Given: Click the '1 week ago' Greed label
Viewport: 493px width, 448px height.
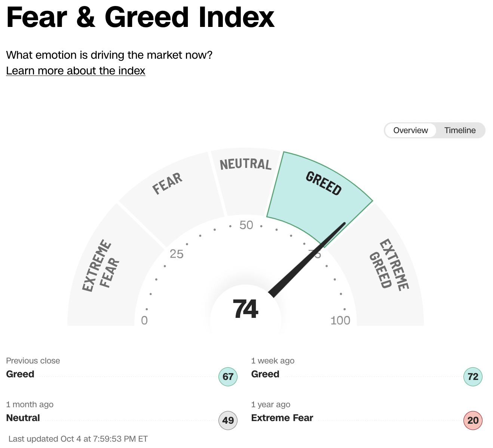Looking at the screenshot, I should pos(265,374).
